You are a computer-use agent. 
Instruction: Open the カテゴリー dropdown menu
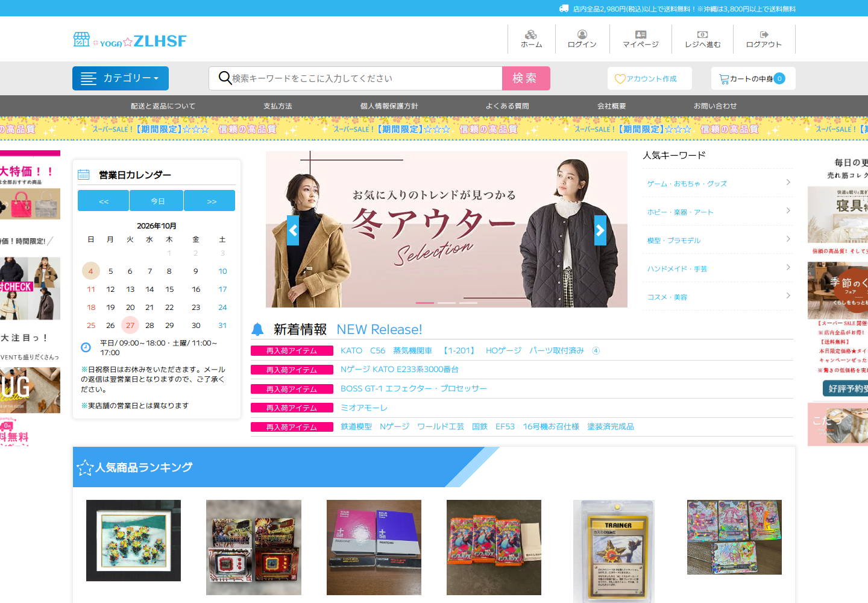click(x=121, y=78)
